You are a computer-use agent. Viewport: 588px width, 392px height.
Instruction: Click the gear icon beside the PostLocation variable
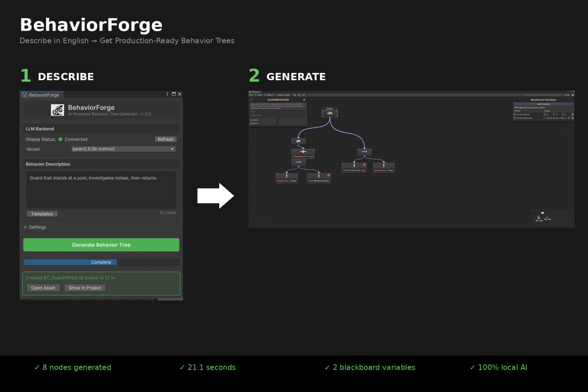(573, 115)
